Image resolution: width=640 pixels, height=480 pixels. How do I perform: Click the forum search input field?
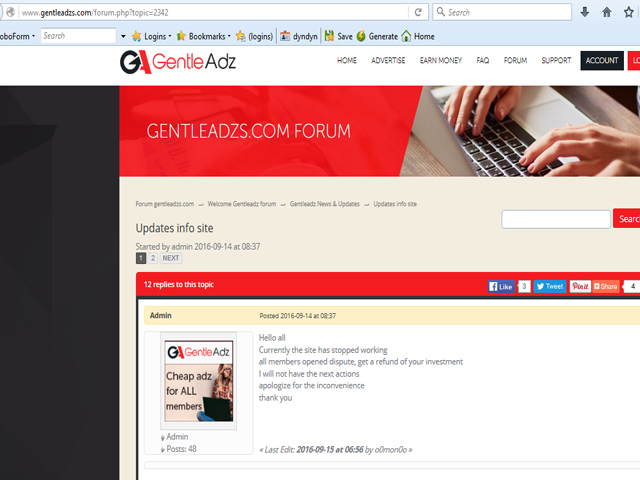click(556, 219)
